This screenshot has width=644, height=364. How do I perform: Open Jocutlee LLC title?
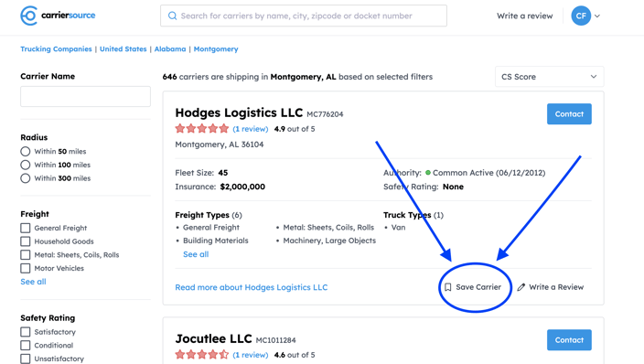click(x=213, y=338)
